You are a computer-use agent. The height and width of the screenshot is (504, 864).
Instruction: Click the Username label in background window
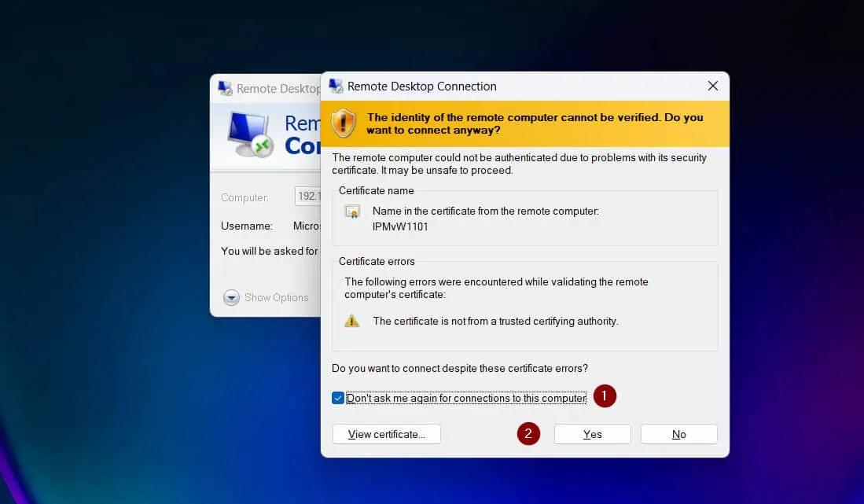[247, 226]
